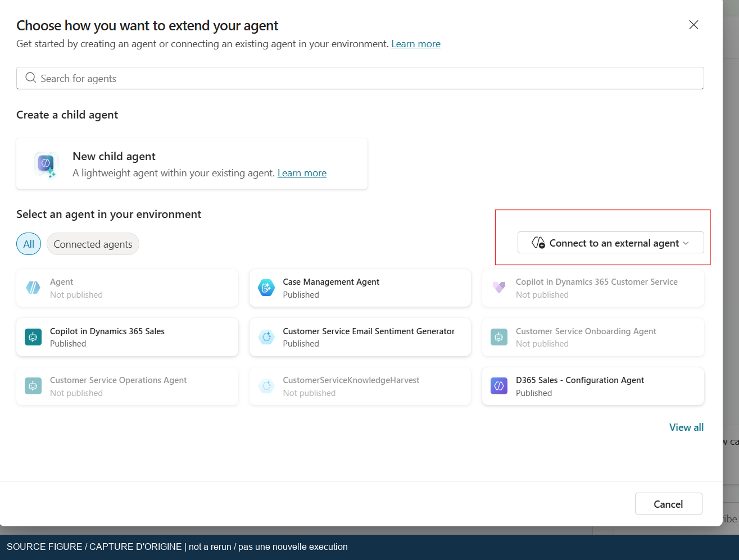Click the external agent connector icon
Viewport: 739px width, 560px height.
tap(538, 243)
